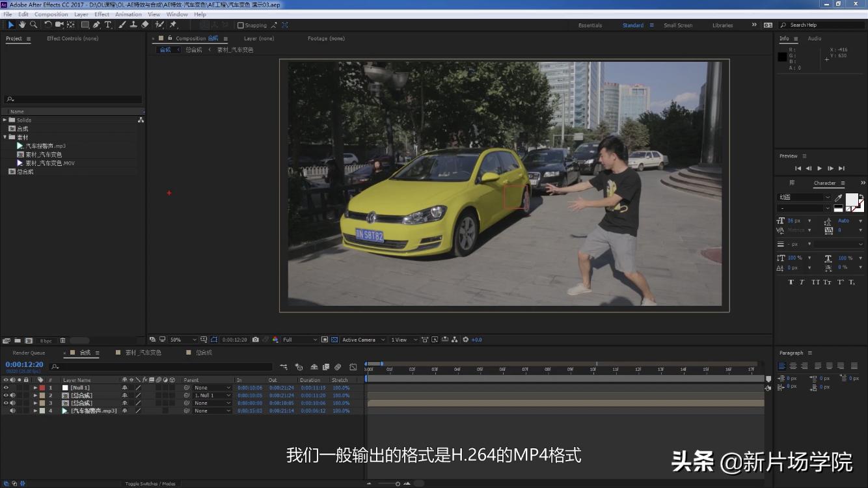Solo the second 总合成 layer
868x488 pixels.
pyautogui.click(x=20, y=401)
